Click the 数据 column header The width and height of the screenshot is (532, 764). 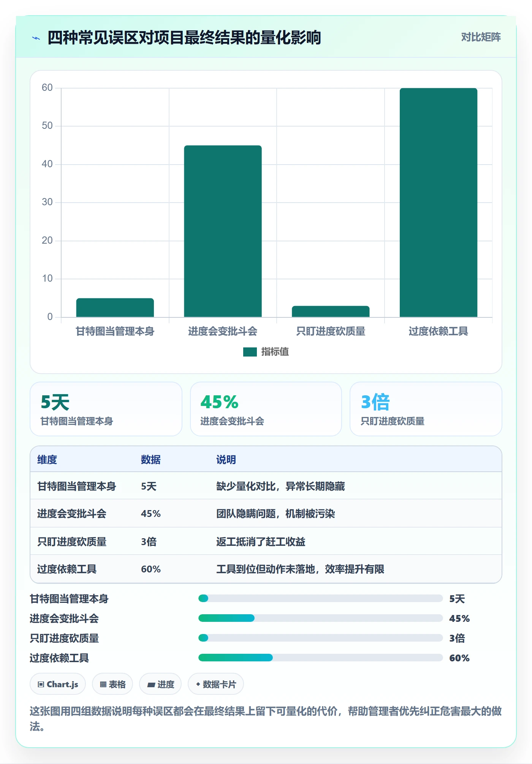151,460
